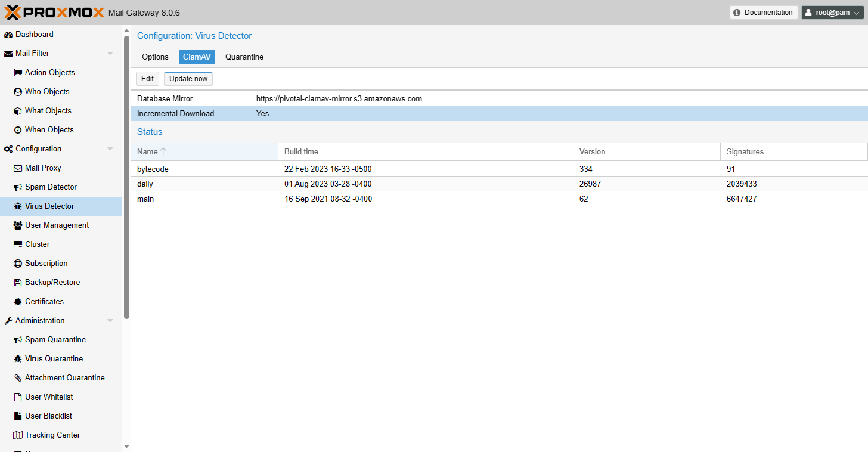The height and width of the screenshot is (452, 868).
Task: Switch to the Options tab
Action: point(155,57)
